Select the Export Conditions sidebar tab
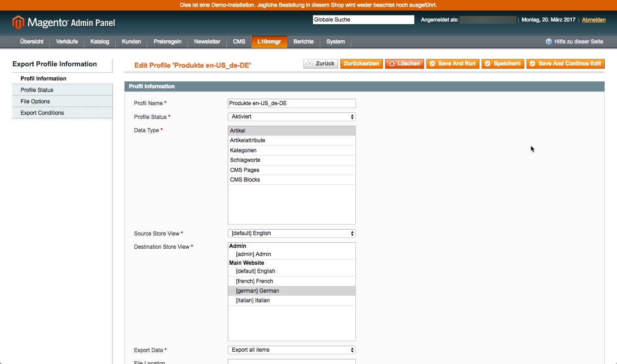The width and height of the screenshot is (617, 364). pyautogui.click(x=62, y=113)
